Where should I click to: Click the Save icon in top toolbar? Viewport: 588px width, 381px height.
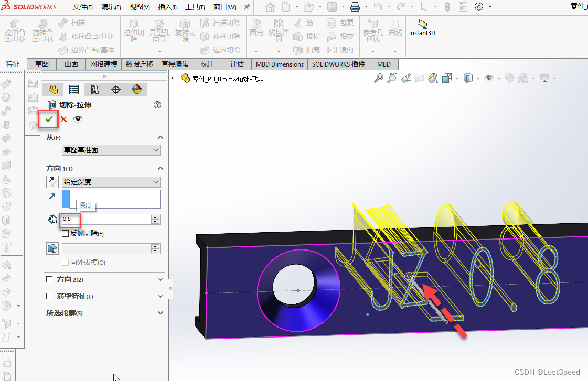point(332,7)
